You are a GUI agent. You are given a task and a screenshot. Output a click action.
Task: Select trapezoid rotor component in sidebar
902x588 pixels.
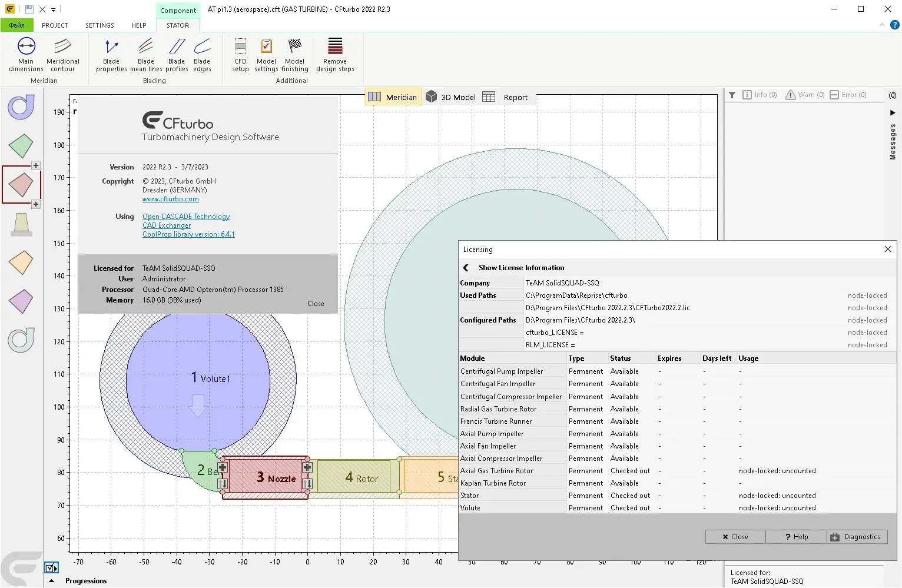pos(21,224)
